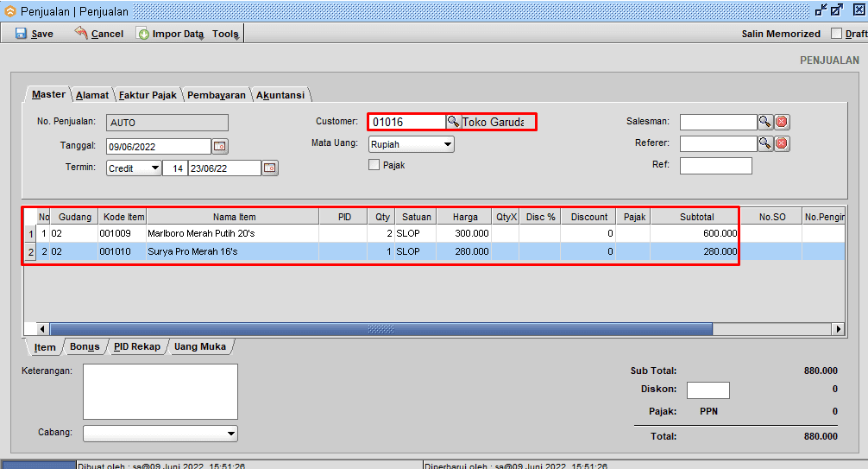Click the Disc % column header
This screenshot has width=868, height=469.
point(540,217)
